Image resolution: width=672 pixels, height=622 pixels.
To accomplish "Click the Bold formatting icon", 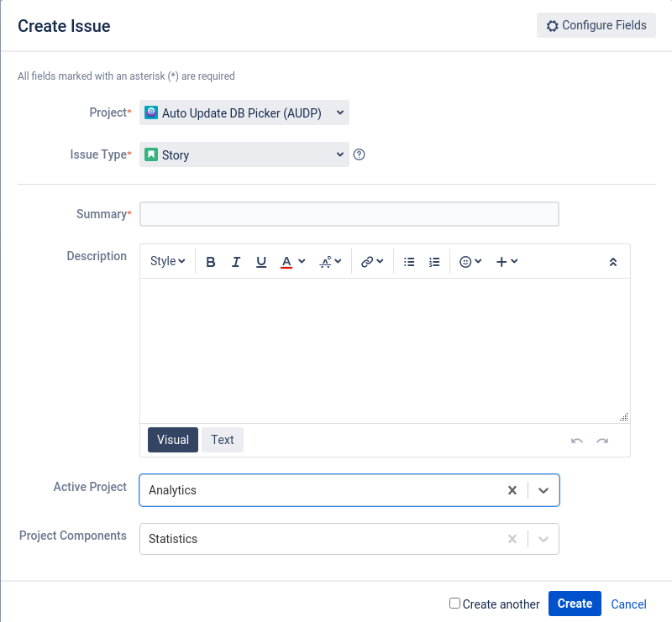I will [x=211, y=262].
